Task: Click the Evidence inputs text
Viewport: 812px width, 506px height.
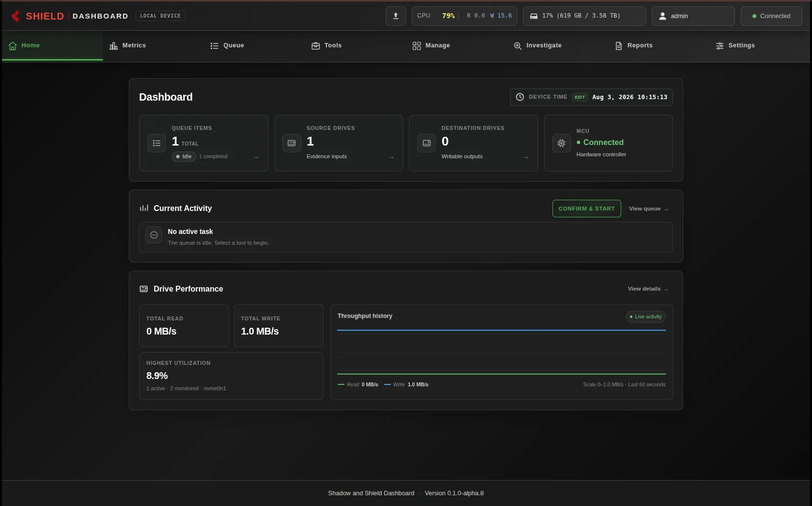Action: pyautogui.click(x=326, y=157)
